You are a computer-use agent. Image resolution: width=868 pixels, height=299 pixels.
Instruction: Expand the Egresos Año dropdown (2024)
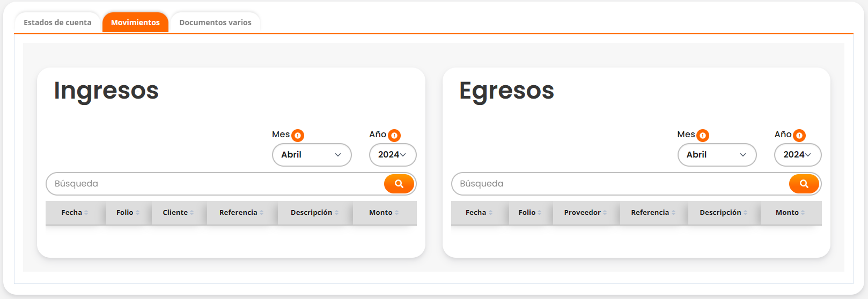pos(797,155)
